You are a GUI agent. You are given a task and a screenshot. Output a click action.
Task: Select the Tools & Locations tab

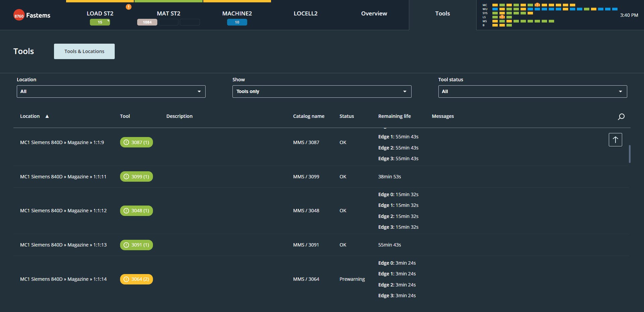pos(84,51)
